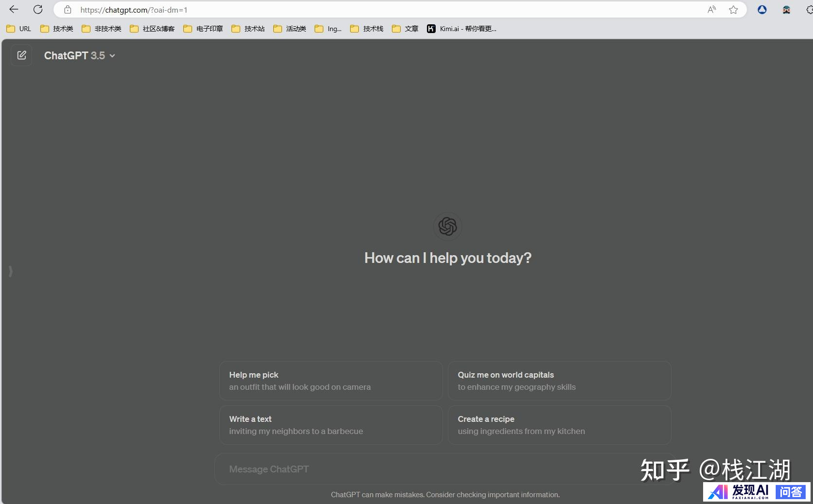Expand the sidebar with the left edge handle

(x=10, y=271)
